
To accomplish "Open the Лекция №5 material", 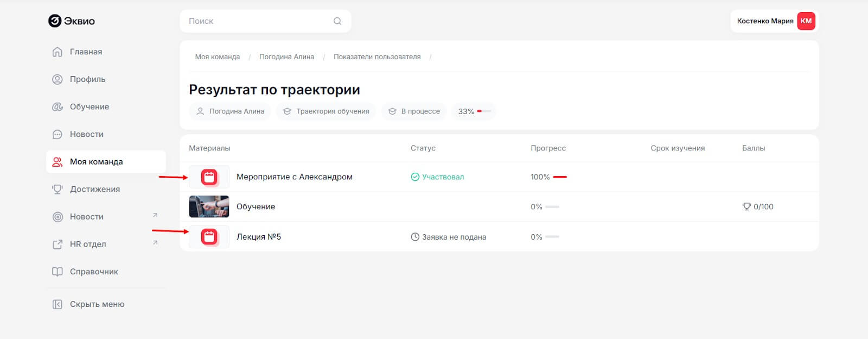I will (x=259, y=237).
